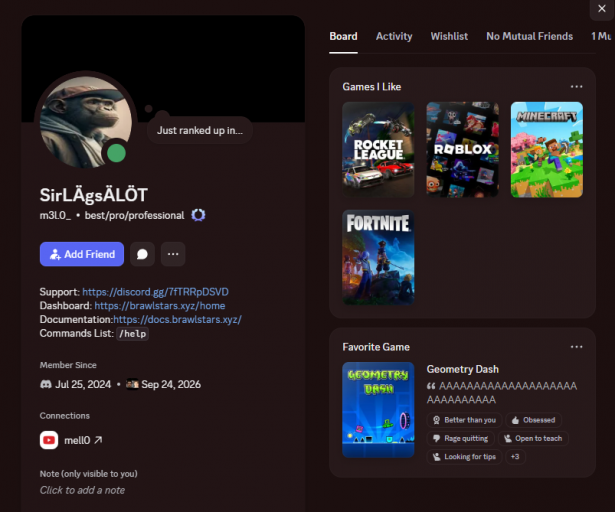Open the mell0 YouTube connection link
This screenshot has width=615, height=512.
(77, 441)
